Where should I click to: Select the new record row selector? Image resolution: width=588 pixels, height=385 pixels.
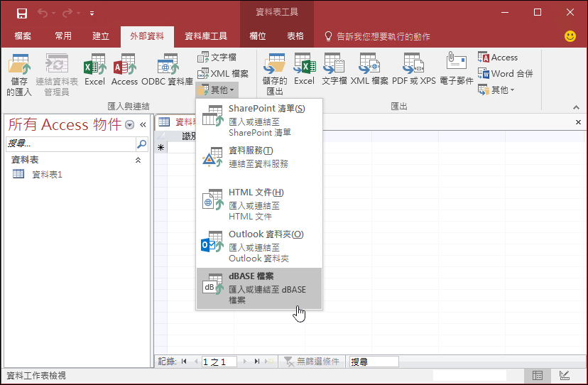click(161, 148)
